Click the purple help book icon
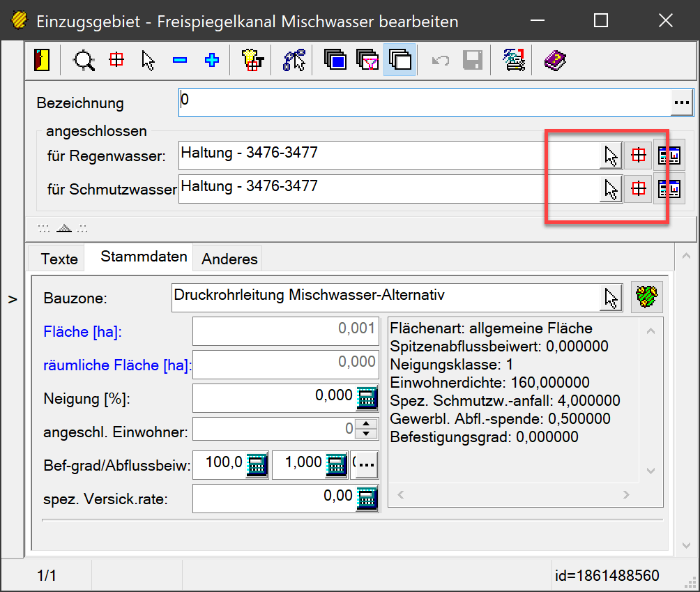Image resolution: width=700 pixels, height=592 pixels. pos(555,61)
